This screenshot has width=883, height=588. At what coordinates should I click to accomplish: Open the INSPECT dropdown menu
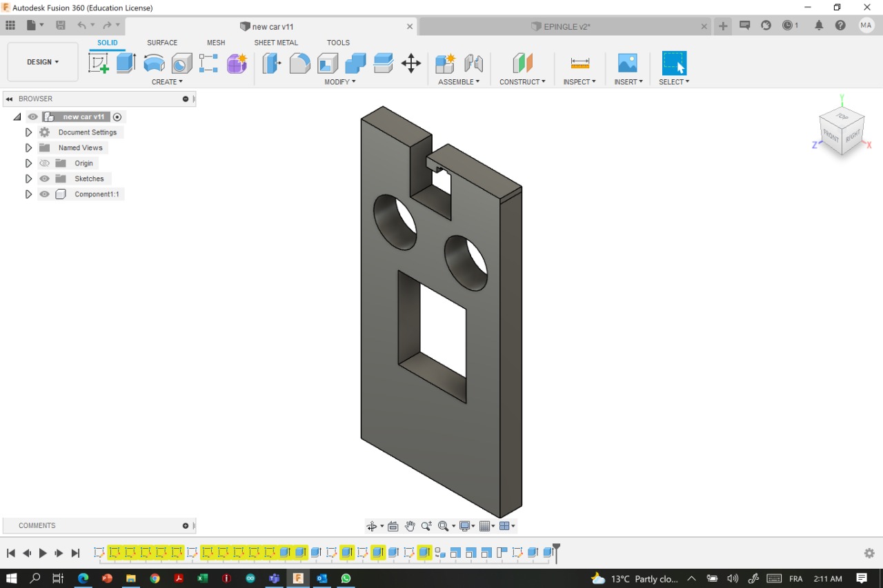coord(579,82)
